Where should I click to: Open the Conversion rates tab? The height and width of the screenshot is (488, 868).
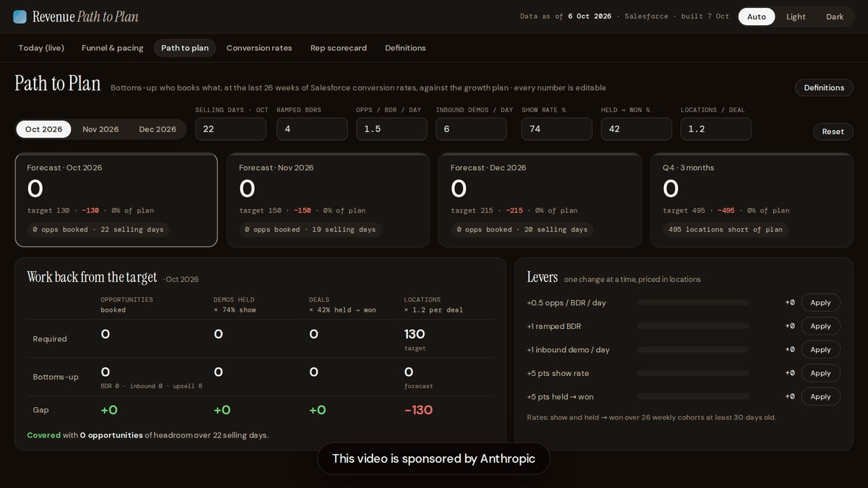(x=259, y=48)
